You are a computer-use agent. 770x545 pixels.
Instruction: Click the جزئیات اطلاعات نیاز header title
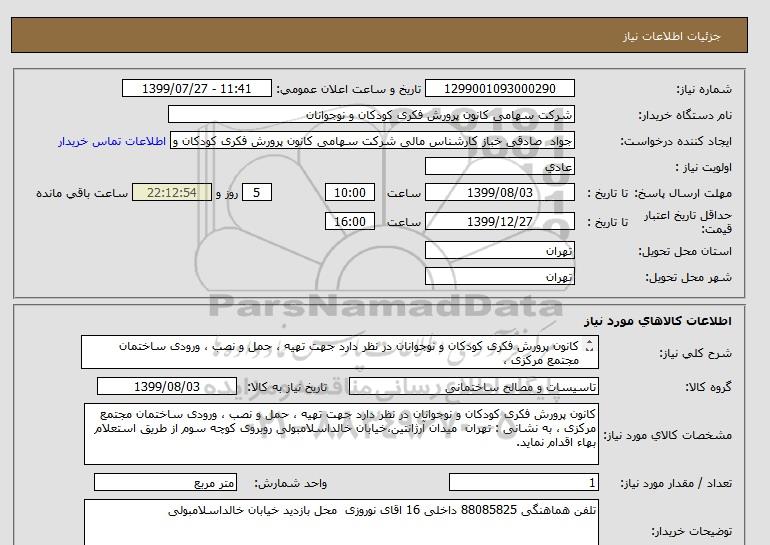point(671,36)
